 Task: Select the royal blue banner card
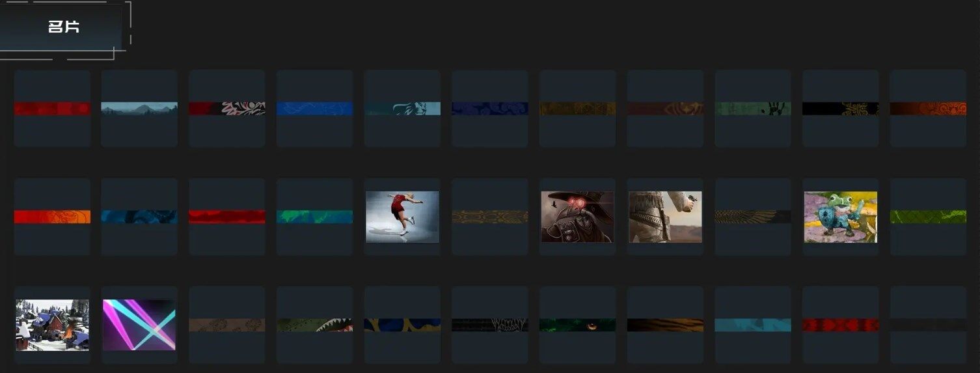[314, 108]
